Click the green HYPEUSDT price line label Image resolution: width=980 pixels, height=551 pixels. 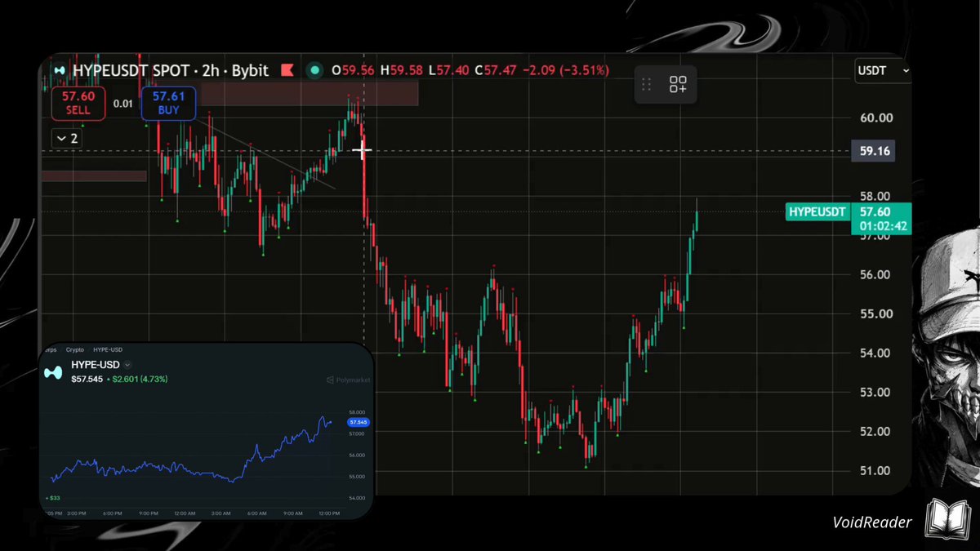[x=817, y=212]
